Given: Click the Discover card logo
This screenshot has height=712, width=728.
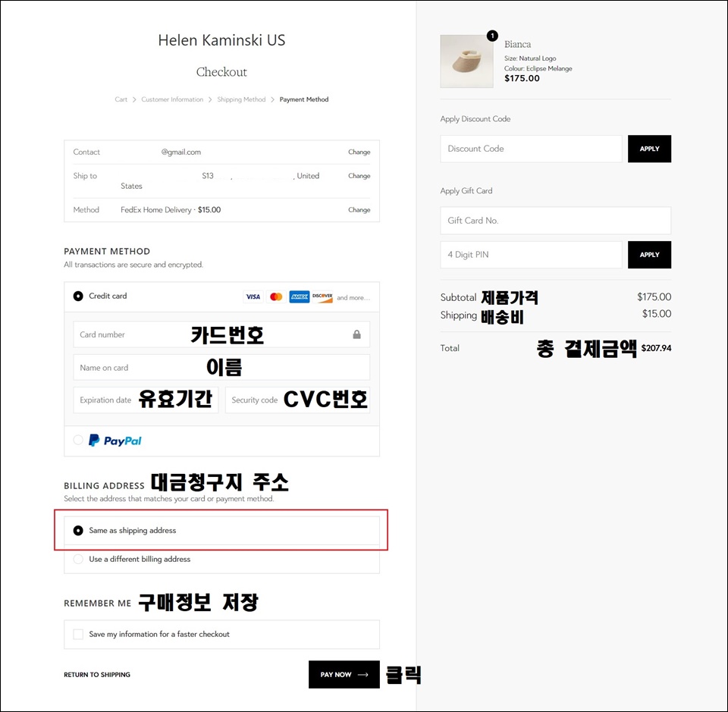Looking at the screenshot, I should 322,296.
